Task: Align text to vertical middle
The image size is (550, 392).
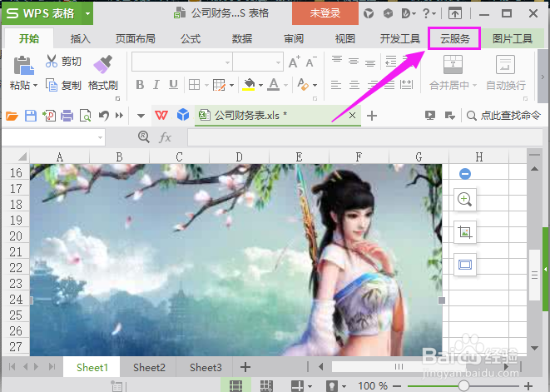Action: [354, 62]
